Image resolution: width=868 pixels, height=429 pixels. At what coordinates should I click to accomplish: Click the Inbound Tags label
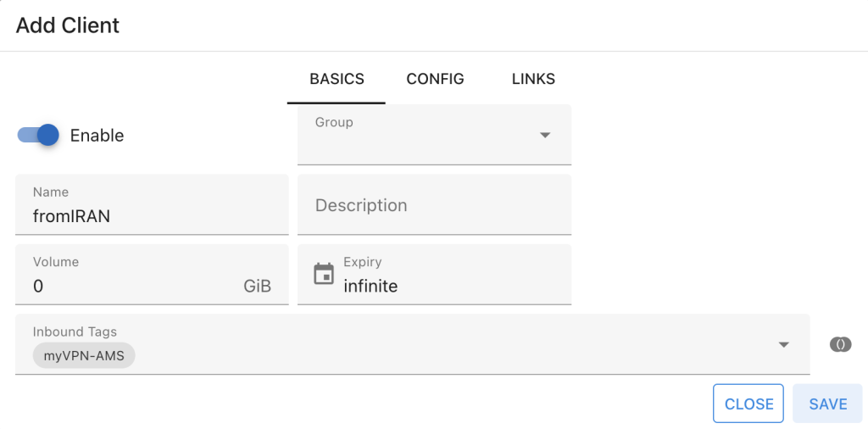click(75, 331)
